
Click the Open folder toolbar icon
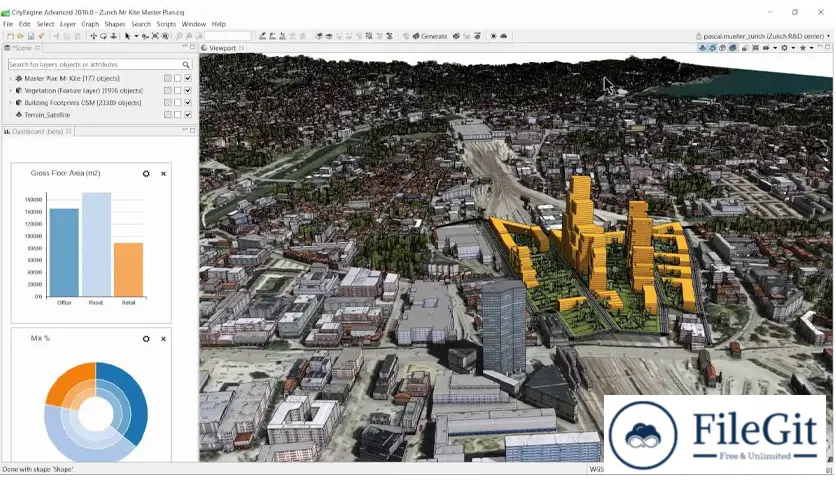(20, 36)
